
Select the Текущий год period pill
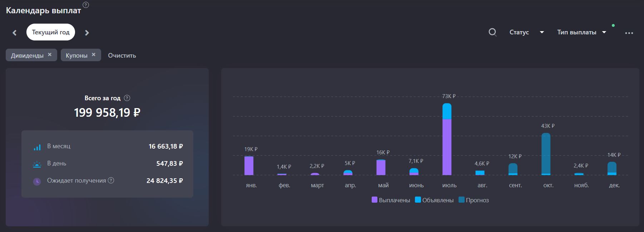[51, 32]
